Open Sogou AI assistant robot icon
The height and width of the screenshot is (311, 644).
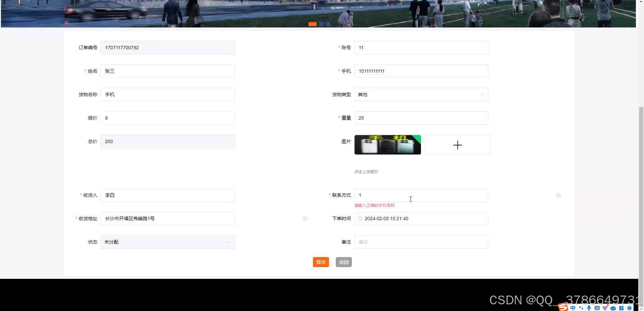point(613,308)
